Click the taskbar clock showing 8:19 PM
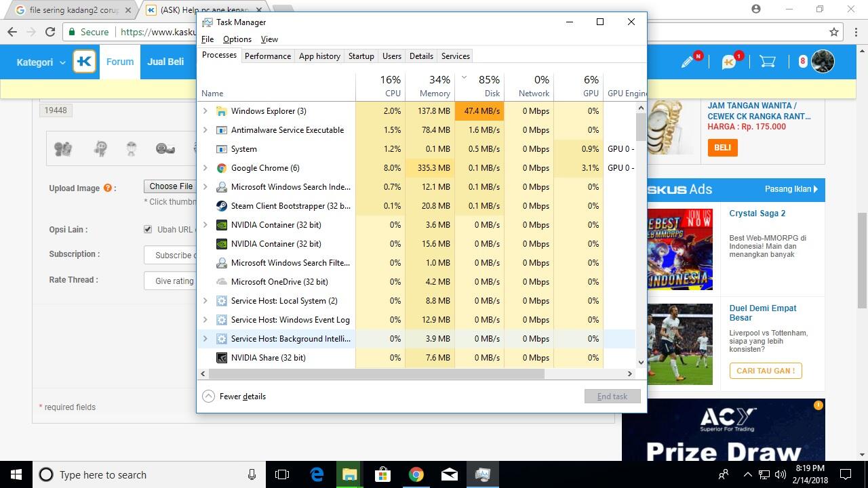868x488 pixels. (810, 474)
